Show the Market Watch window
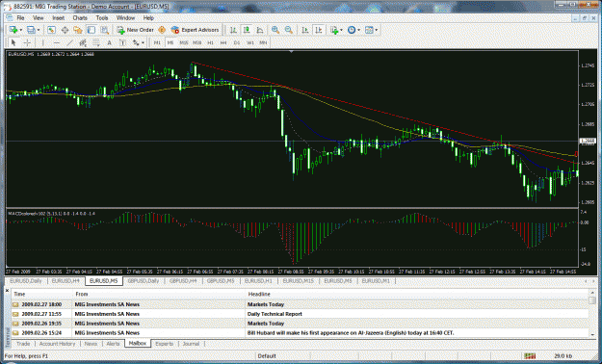The height and width of the screenshot is (364, 602). point(51,30)
